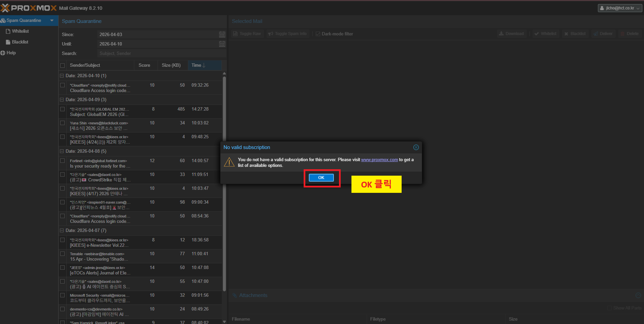This screenshot has height=324, width=644.
Task: Click the user icon beside jlcho@hcl.co.kr
Action: pos(602,8)
